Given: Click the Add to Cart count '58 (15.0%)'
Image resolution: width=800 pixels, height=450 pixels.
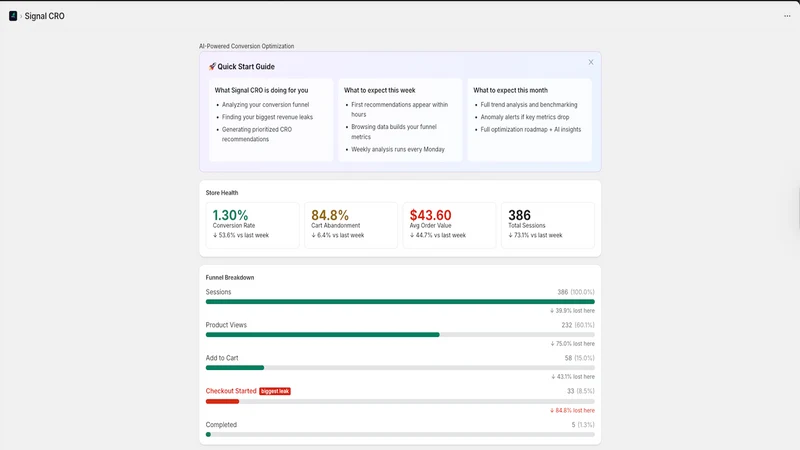Looking at the screenshot, I should (580, 358).
